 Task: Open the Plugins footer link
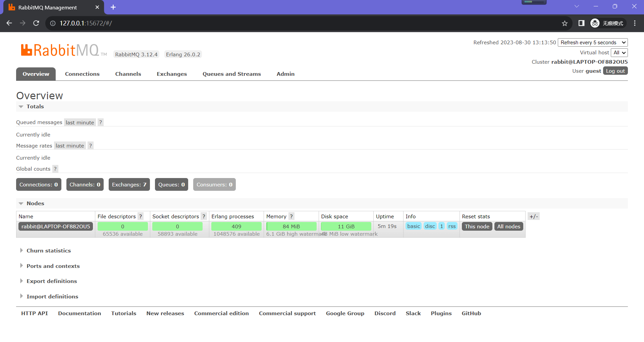pyautogui.click(x=441, y=313)
